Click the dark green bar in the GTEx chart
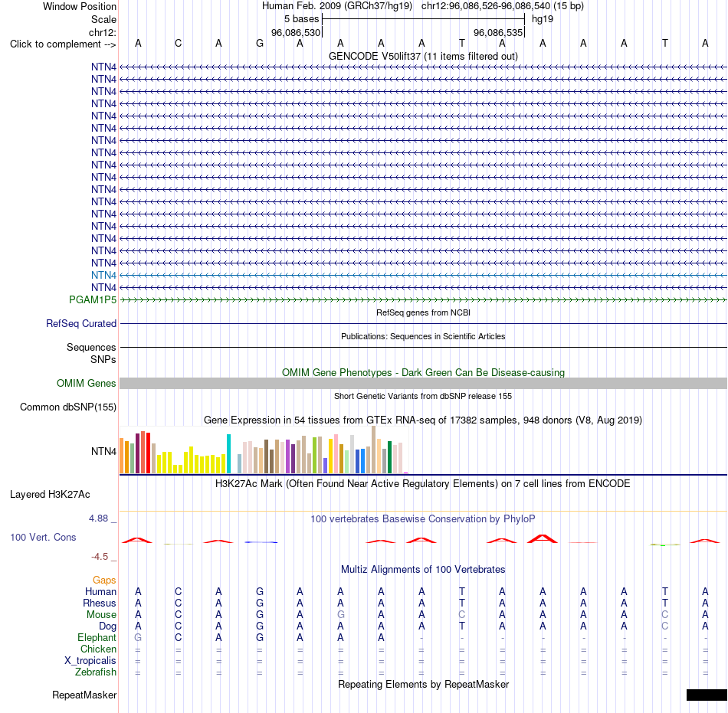This screenshot has height=713, width=728. [x=389, y=457]
